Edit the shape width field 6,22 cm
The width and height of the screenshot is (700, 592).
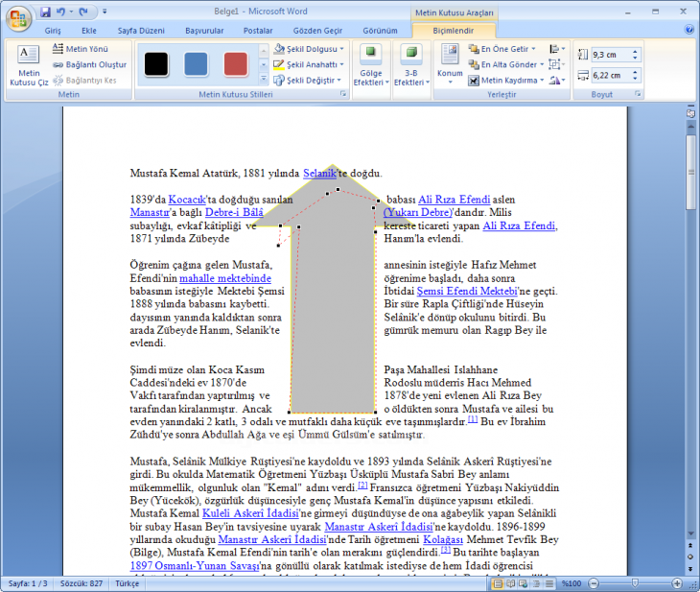611,75
